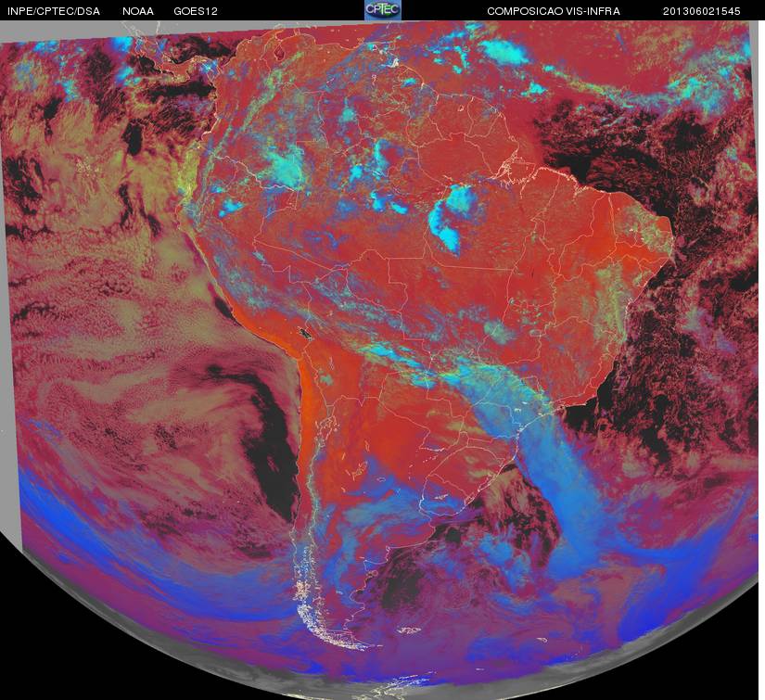Image resolution: width=765 pixels, height=700 pixels.
Task: Click the 201306021545 timestamp
Action: click(x=702, y=11)
